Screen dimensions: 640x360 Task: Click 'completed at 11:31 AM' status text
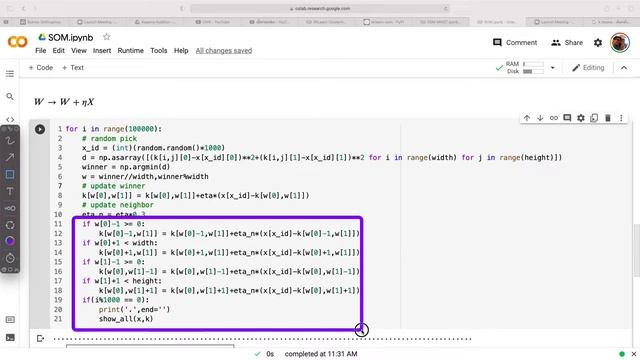click(321, 354)
